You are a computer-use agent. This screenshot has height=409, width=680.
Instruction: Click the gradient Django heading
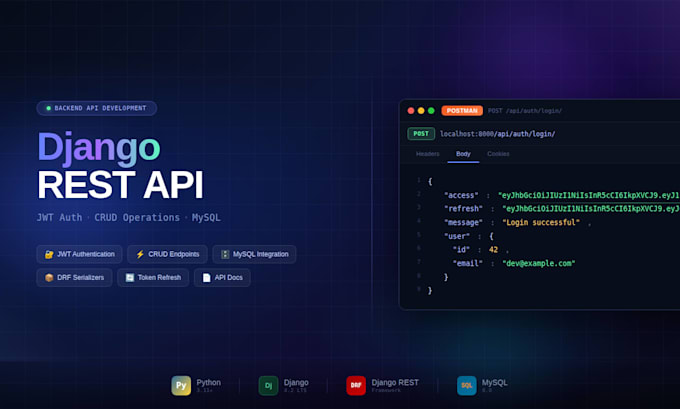[x=99, y=148]
